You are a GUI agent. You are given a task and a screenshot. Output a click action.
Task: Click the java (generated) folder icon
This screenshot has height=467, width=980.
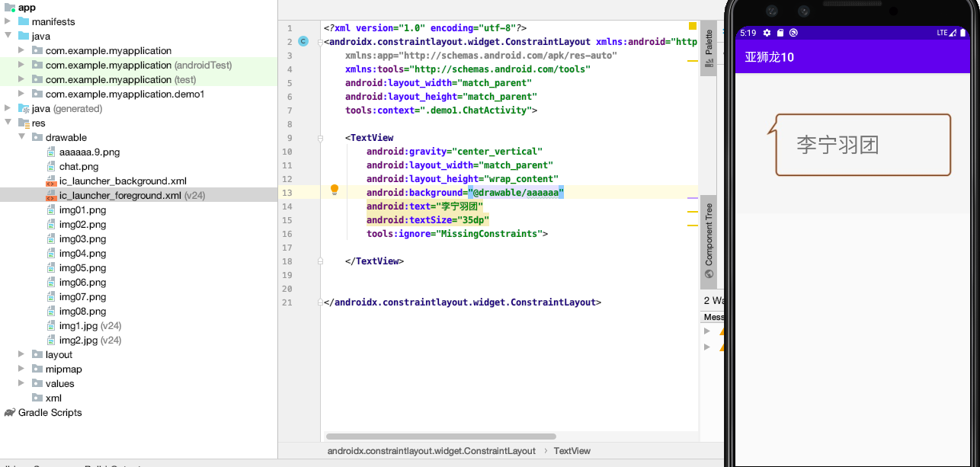(23, 109)
